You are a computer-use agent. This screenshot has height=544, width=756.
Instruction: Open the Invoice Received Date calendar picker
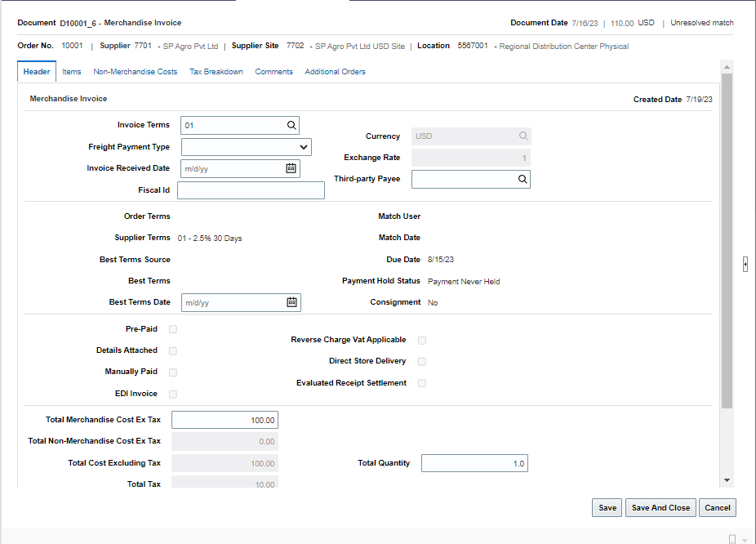click(291, 168)
